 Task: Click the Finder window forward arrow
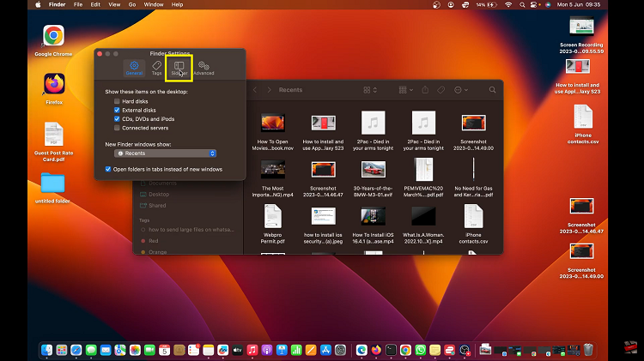coord(269,90)
